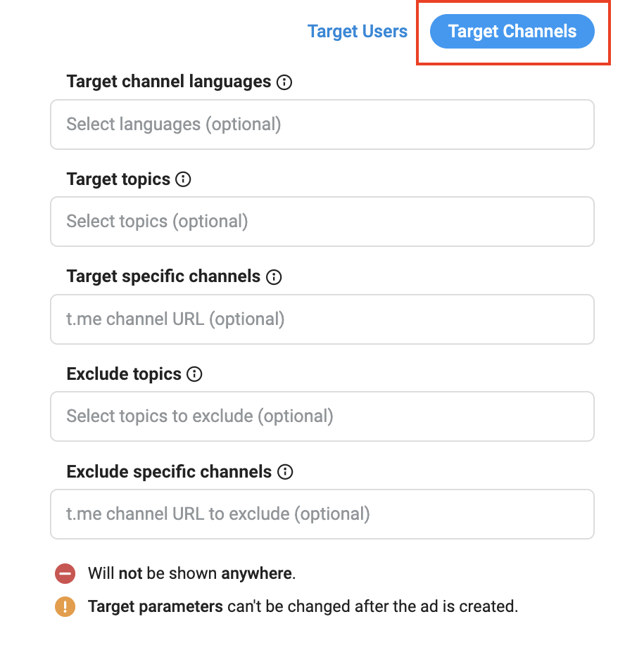644x645 pixels.
Task: Click the Target channel languages label
Action: click(168, 82)
